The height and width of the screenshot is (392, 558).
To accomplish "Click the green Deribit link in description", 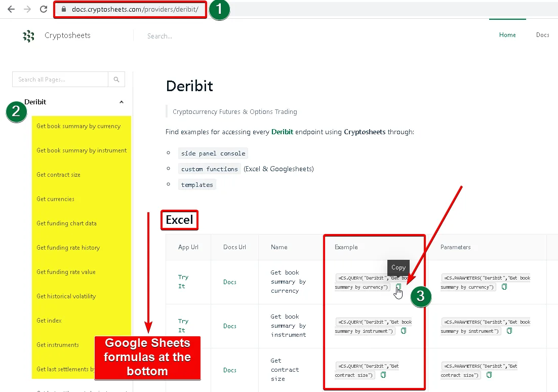I will (x=282, y=132).
